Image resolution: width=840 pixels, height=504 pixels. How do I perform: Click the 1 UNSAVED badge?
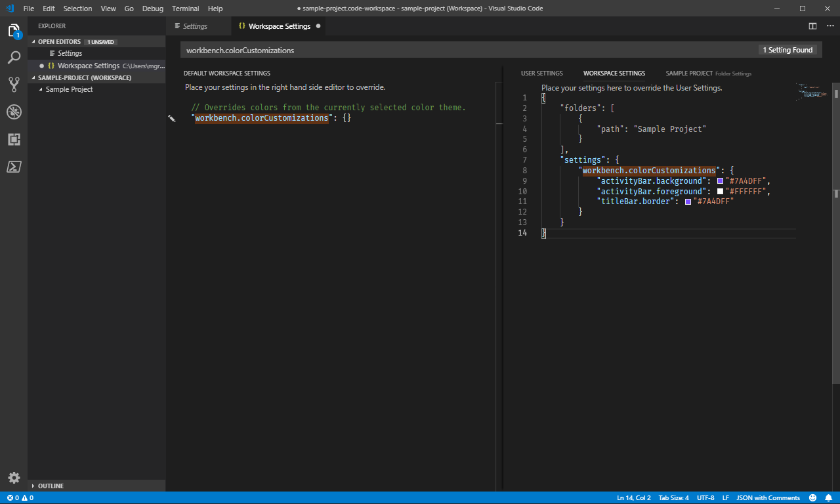(x=101, y=42)
